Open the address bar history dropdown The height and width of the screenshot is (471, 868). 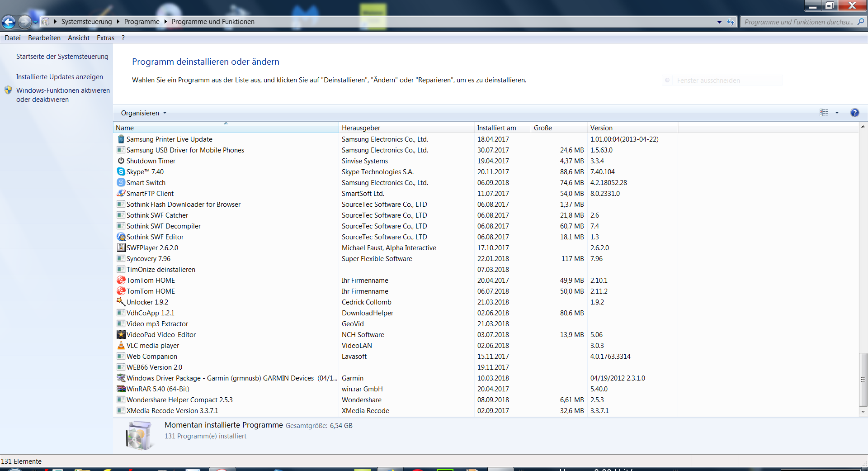click(719, 22)
